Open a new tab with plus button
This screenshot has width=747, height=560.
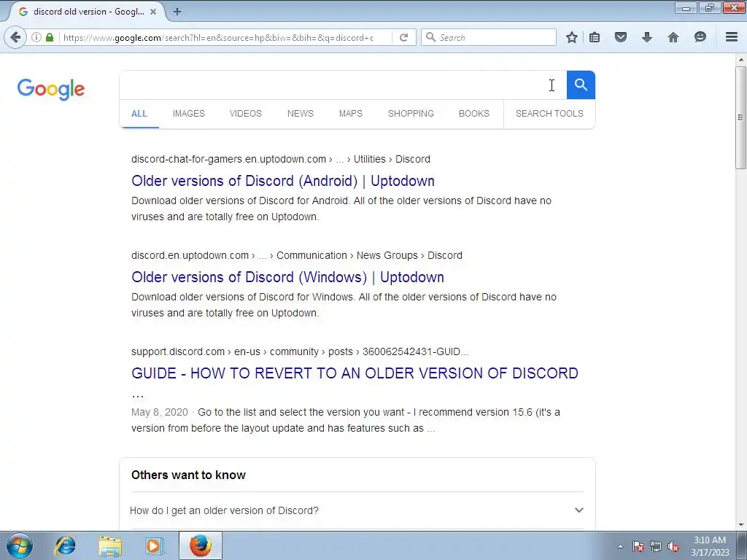coord(177,12)
